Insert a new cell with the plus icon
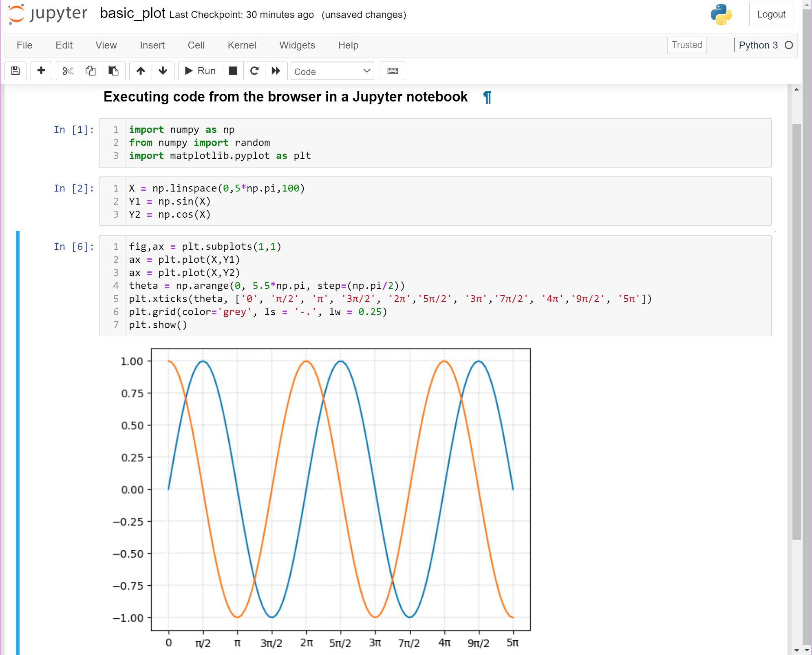 click(x=41, y=71)
